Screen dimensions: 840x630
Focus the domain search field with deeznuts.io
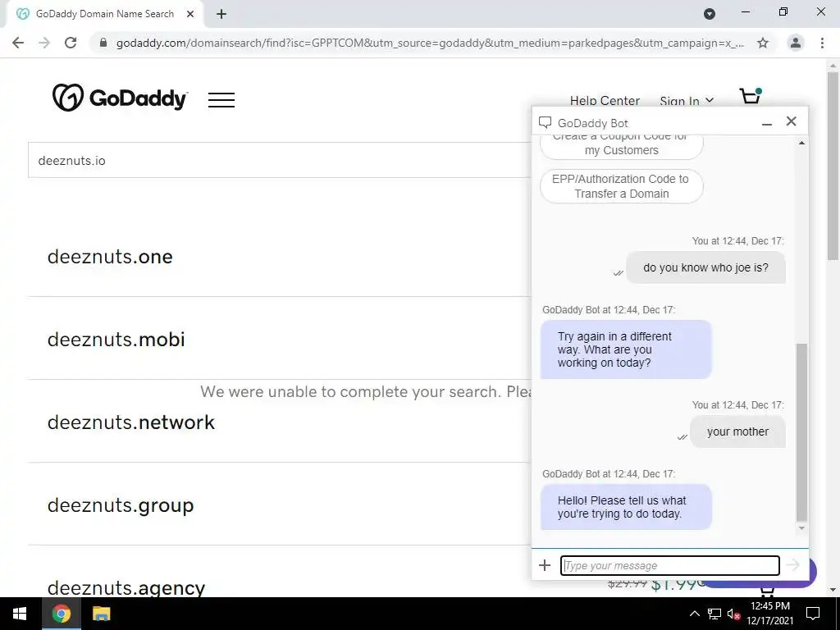coord(280,160)
